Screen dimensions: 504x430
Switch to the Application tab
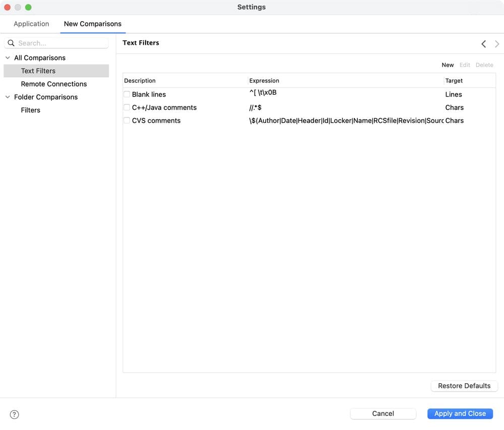(31, 24)
